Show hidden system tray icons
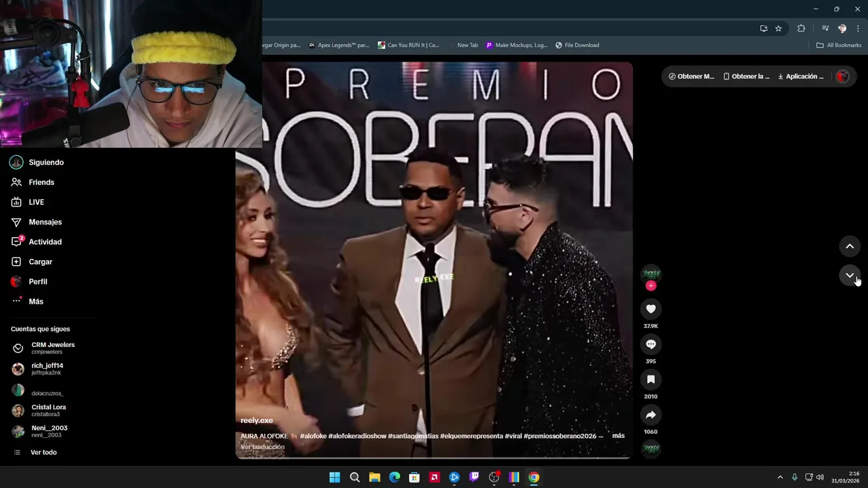 pos(780,477)
